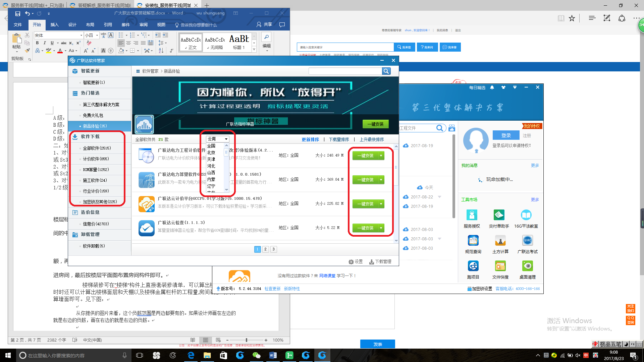Open the 规范查询 tool icon
Screen dimensions: 644x362
[473, 240]
